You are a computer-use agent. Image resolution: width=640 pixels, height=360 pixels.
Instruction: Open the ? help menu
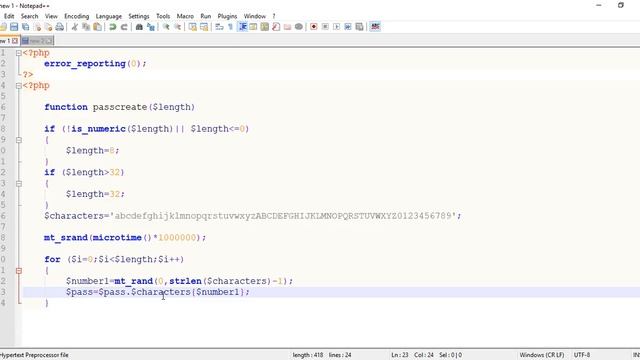274,16
